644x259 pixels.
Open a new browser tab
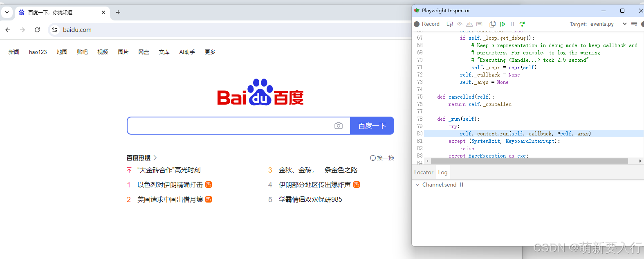pyautogui.click(x=118, y=12)
